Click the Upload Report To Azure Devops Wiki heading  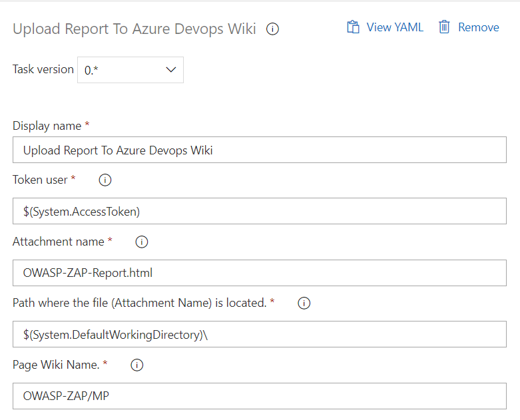tap(134, 29)
